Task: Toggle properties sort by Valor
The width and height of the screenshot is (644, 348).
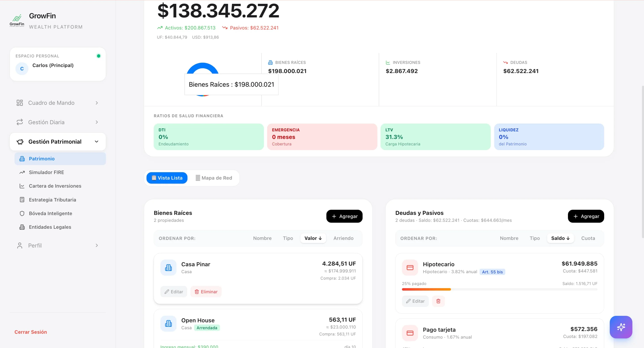Action: [x=313, y=238]
